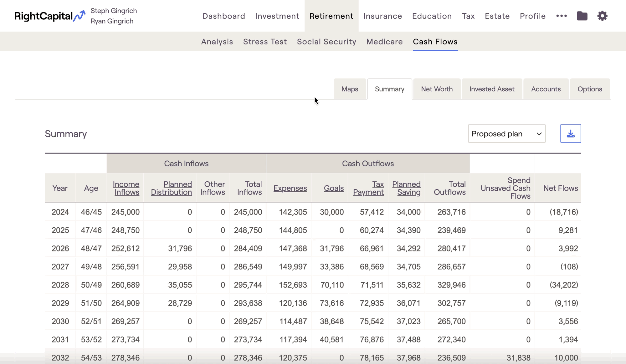The width and height of the screenshot is (626, 364).
Task: Open the Dashboard menu item
Action: [x=224, y=16]
